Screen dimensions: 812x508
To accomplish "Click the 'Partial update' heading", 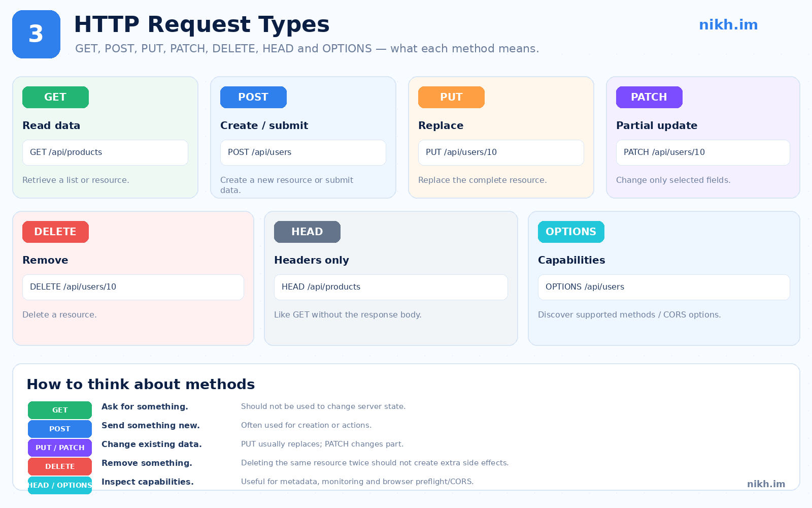I will coord(657,125).
